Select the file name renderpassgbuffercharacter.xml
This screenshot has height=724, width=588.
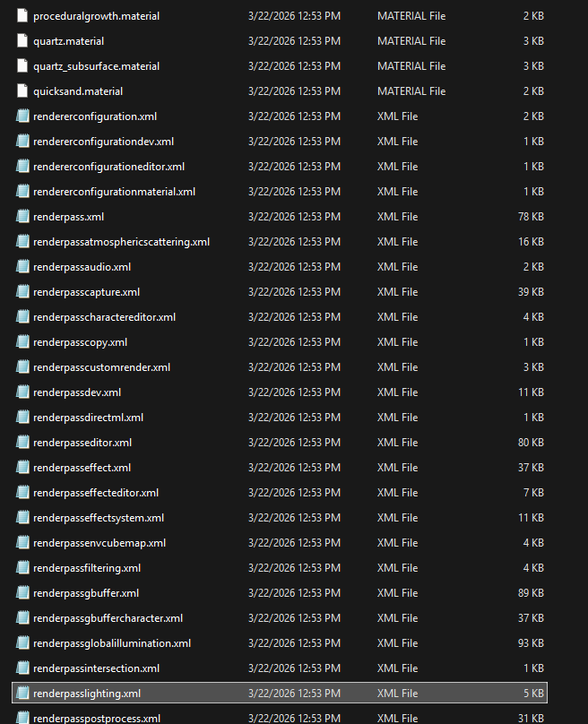108,618
